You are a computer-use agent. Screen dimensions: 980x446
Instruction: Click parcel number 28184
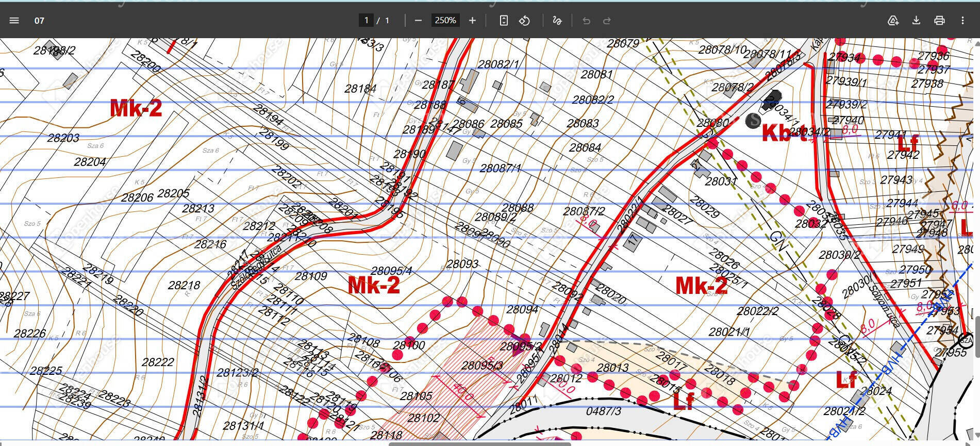(360, 88)
